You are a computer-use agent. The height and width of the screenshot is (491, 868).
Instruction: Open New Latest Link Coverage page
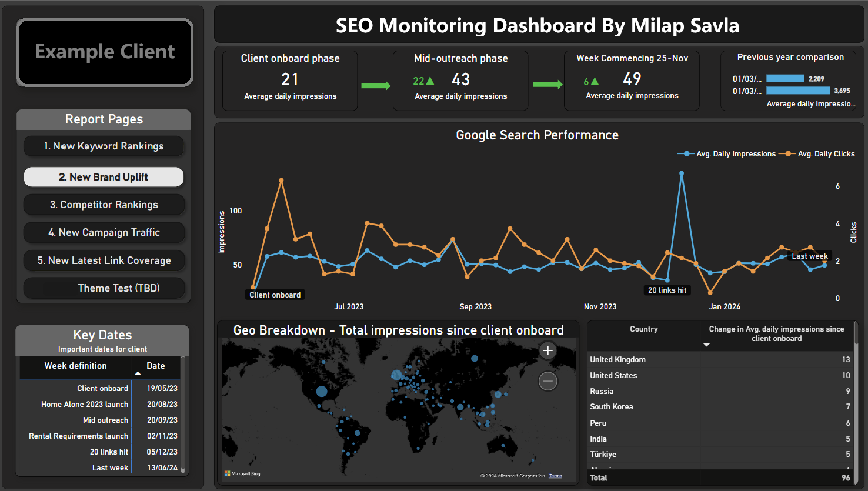click(104, 260)
